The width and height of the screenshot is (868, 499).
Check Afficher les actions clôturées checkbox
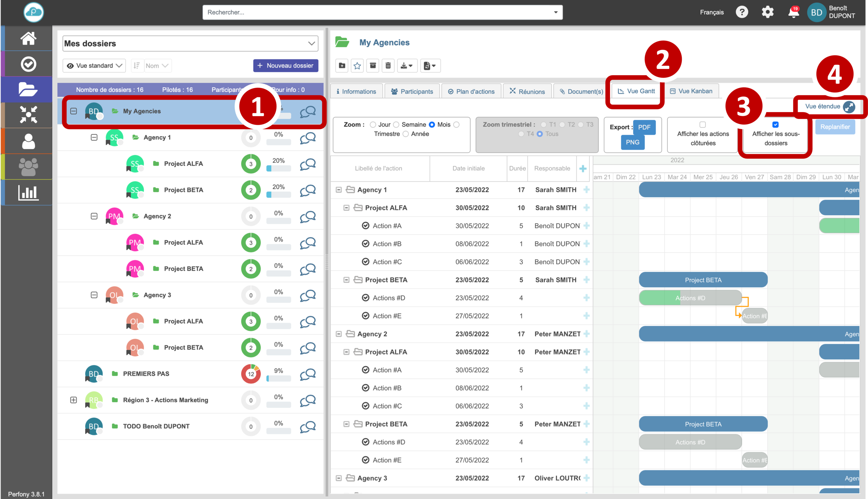[703, 125]
